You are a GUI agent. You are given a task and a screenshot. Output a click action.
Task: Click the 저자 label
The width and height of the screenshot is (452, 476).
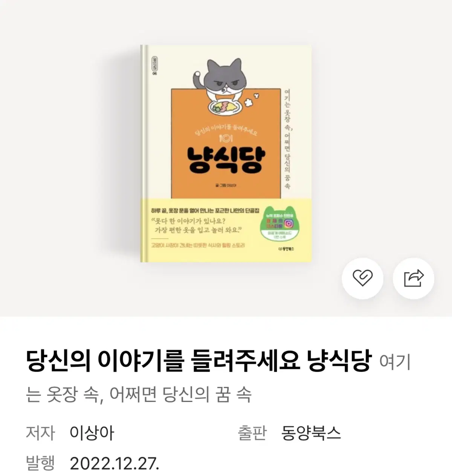[40, 433]
